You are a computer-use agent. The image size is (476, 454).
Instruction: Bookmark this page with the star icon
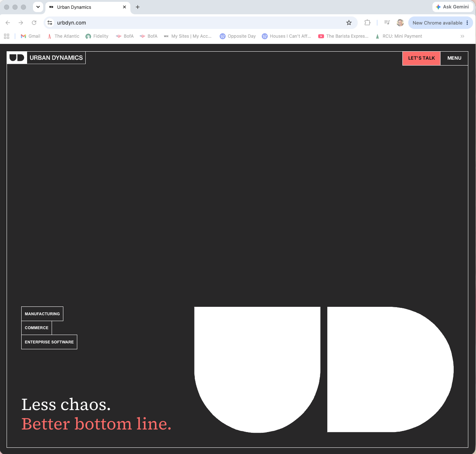[x=349, y=23]
